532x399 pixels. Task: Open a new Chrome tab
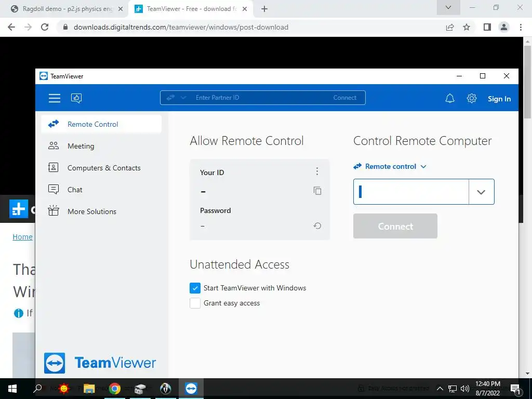(264, 9)
